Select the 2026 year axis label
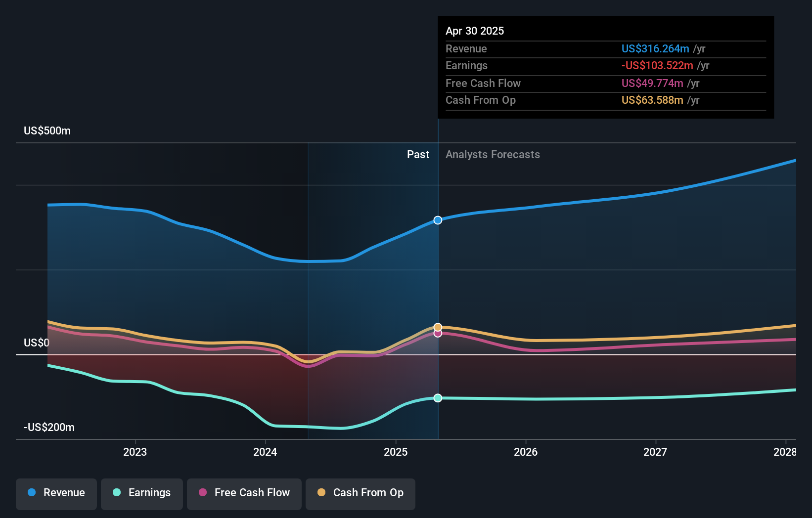 click(526, 451)
